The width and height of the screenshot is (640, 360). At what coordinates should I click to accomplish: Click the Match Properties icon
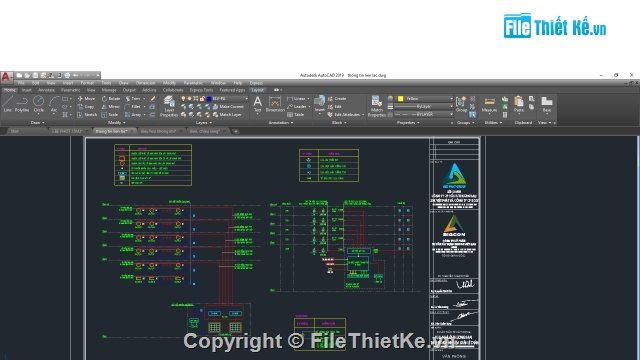click(376, 106)
